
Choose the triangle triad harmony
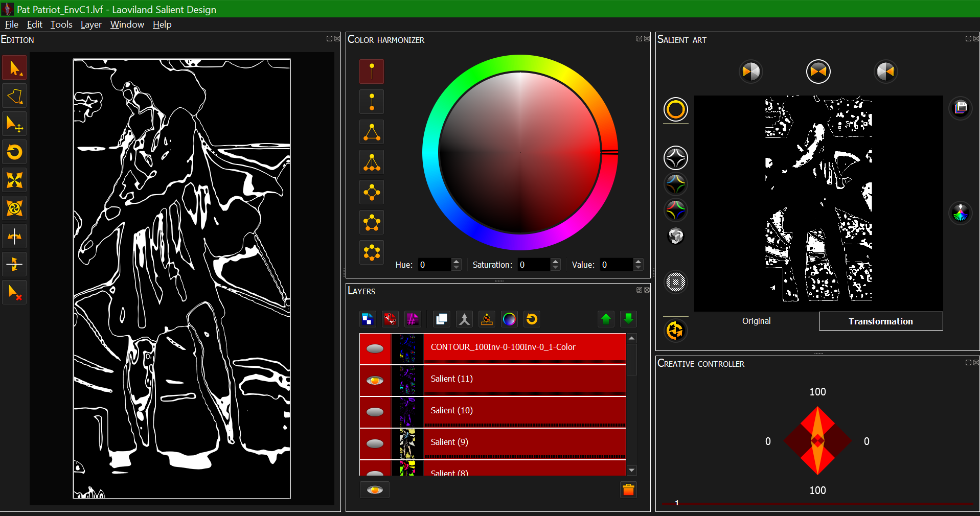tap(372, 132)
